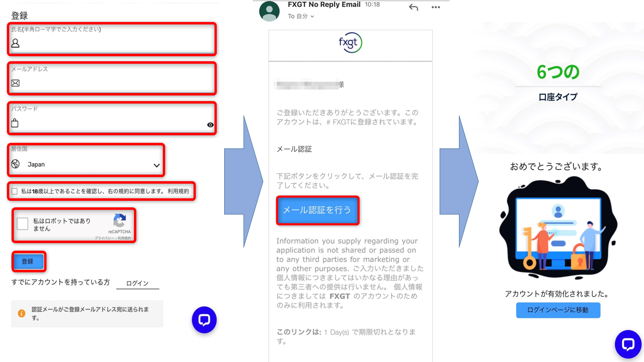Open the country of residence dropdown showing Japan
This screenshot has height=362, width=644.
(x=86, y=160)
